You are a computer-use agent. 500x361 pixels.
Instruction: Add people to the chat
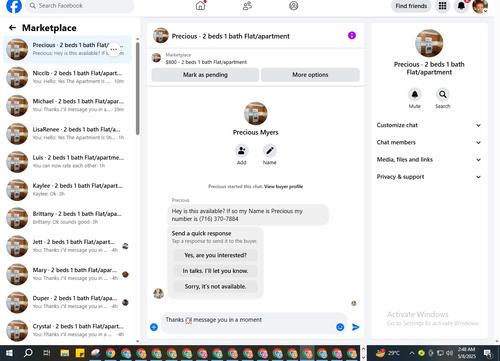click(241, 151)
